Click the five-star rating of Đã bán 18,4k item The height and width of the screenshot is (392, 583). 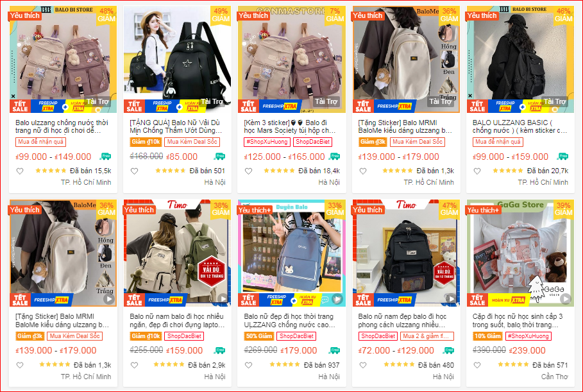point(279,171)
